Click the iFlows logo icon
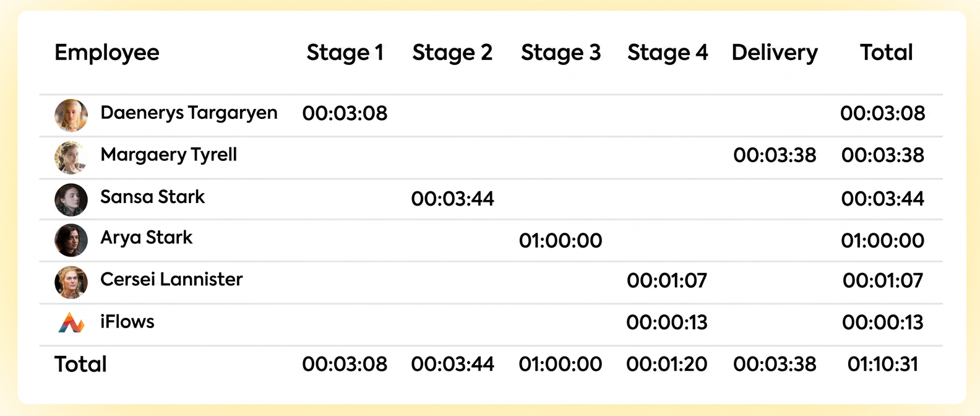Screen dimensions: 980x416 pyautogui.click(x=71, y=323)
